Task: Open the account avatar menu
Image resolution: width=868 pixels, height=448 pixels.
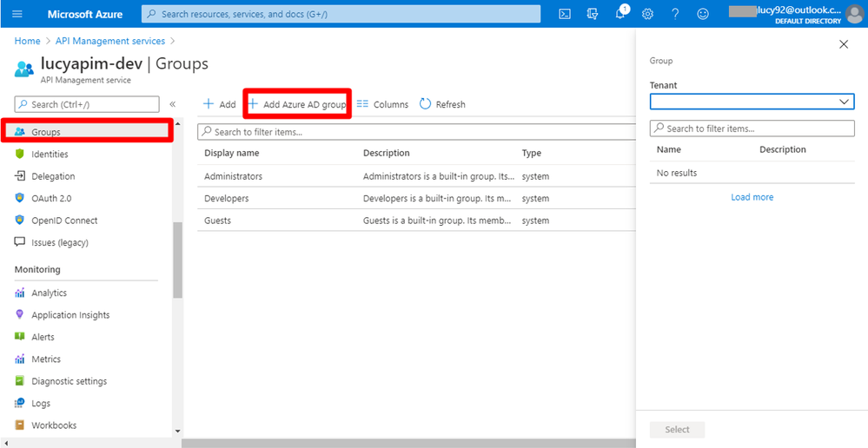Action: click(855, 14)
